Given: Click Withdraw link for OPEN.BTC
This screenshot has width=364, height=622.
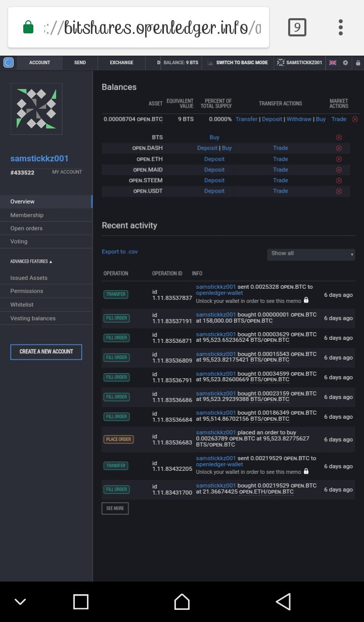Looking at the screenshot, I should 299,119.
